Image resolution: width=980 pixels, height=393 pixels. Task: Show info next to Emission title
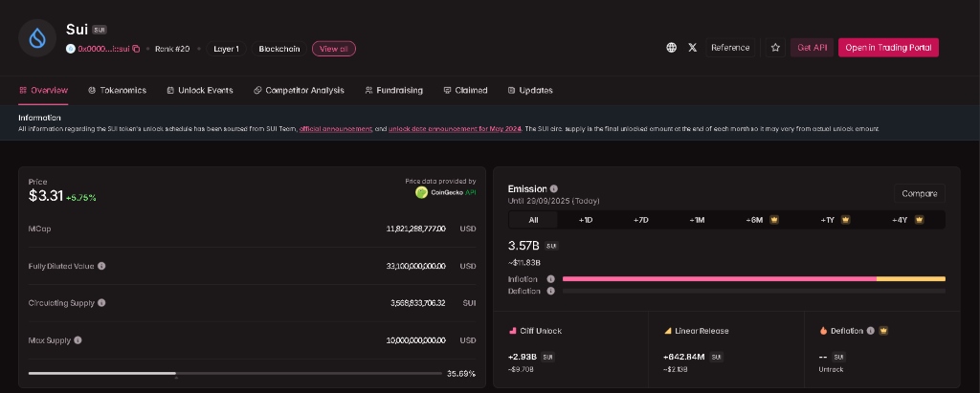coord(554,188)
